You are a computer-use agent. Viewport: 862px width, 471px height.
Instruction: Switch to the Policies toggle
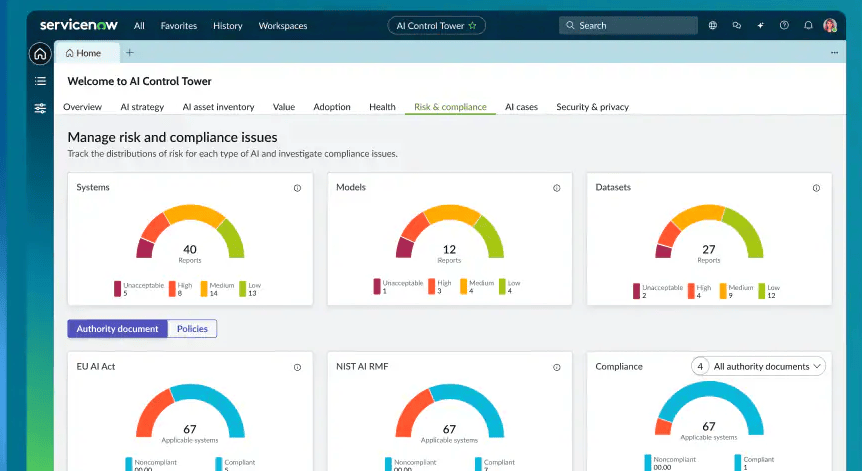pyautogui.click(x=192, y=329)
